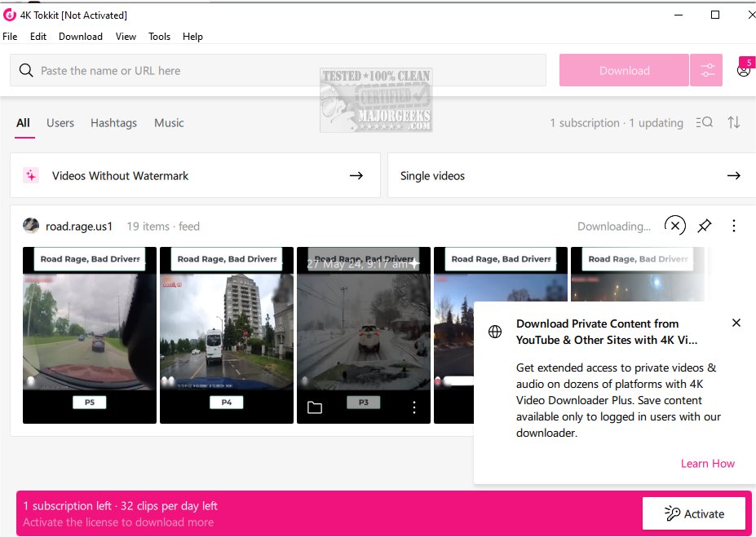
Task: Click 'Activate the license to download more' text
Action: click(x=118, y=522)
